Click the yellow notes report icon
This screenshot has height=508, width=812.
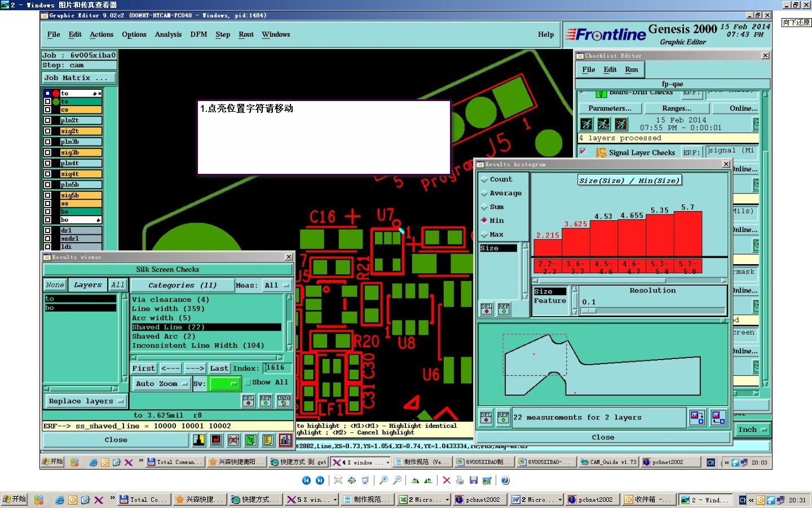[268, 440]
